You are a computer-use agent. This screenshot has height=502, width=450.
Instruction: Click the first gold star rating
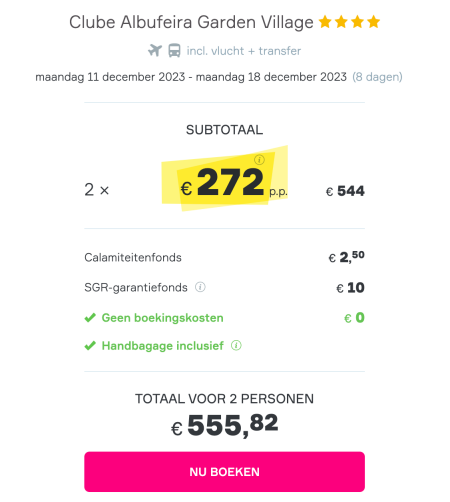[x=325, y=22]
